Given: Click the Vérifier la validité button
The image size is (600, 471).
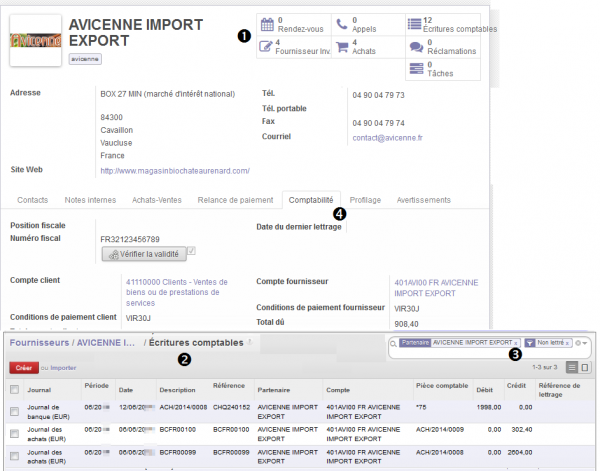Looking at the screenshot, I should 144,254.
